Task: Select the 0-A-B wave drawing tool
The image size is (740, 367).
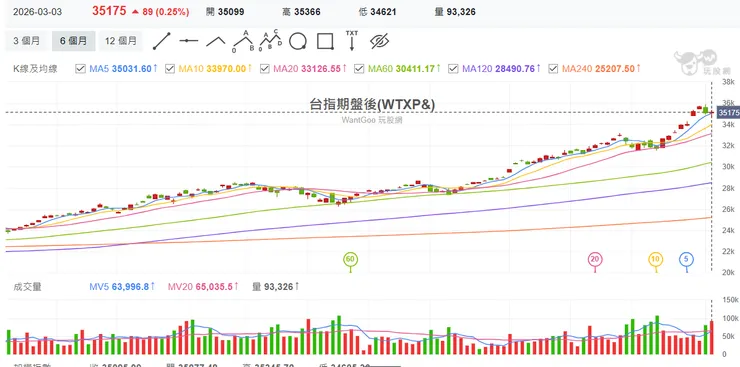Action: click(244, 41)
